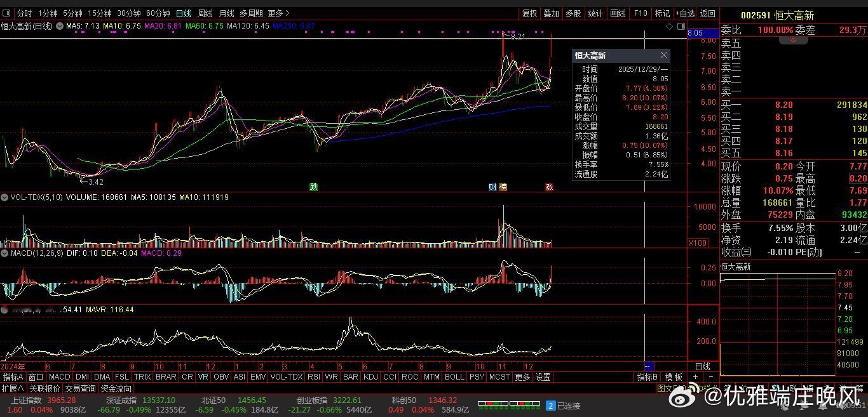
Task: Select the KDJ indicator tab
Action: click(x=370, y=377)
